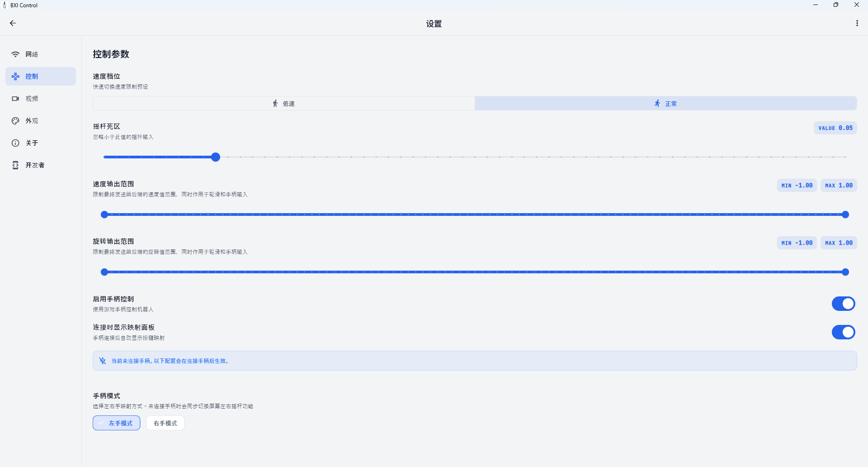Switch speed preset to 低速
The width and height of the screenshot is (868, 467).
click(x=284, y=104)
